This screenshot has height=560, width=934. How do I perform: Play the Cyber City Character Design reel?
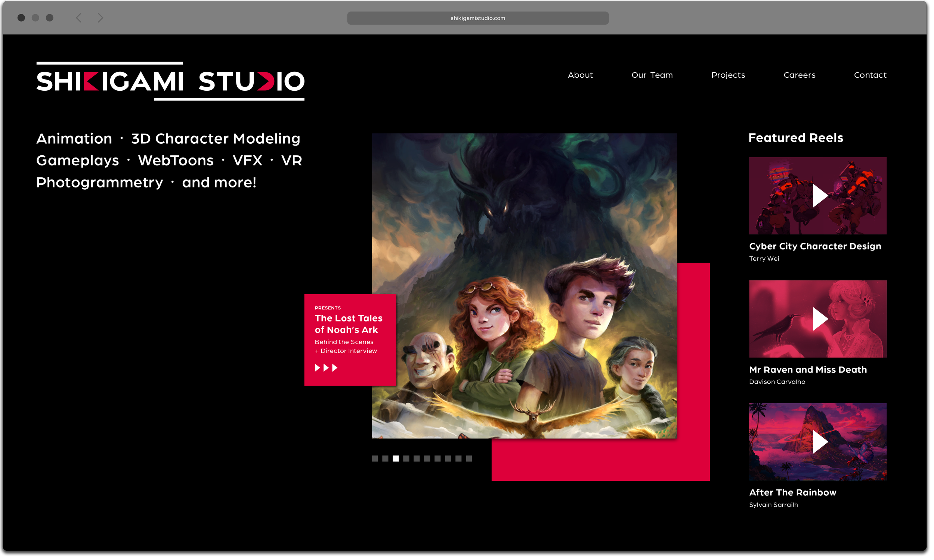[819, 196]
